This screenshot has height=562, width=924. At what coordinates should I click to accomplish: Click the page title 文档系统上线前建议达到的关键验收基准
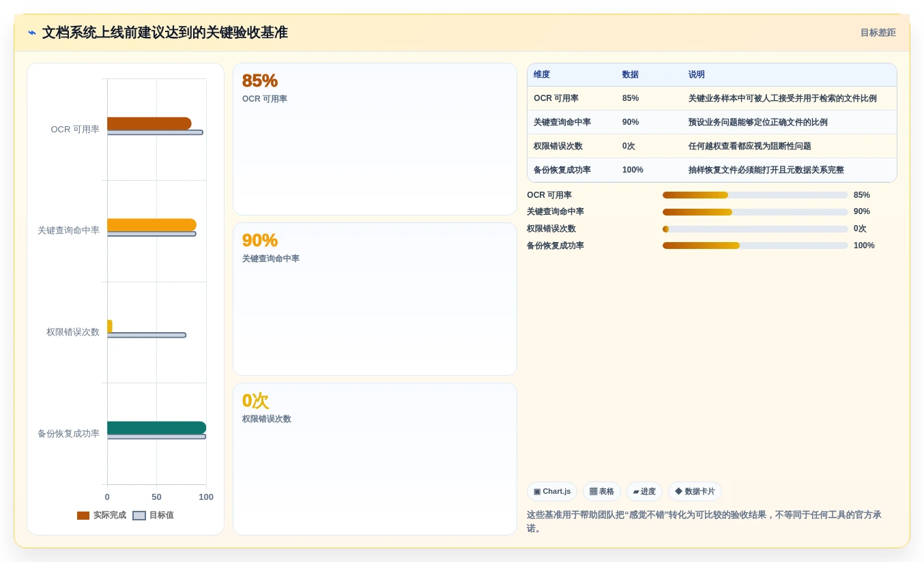tap(165, 33)
